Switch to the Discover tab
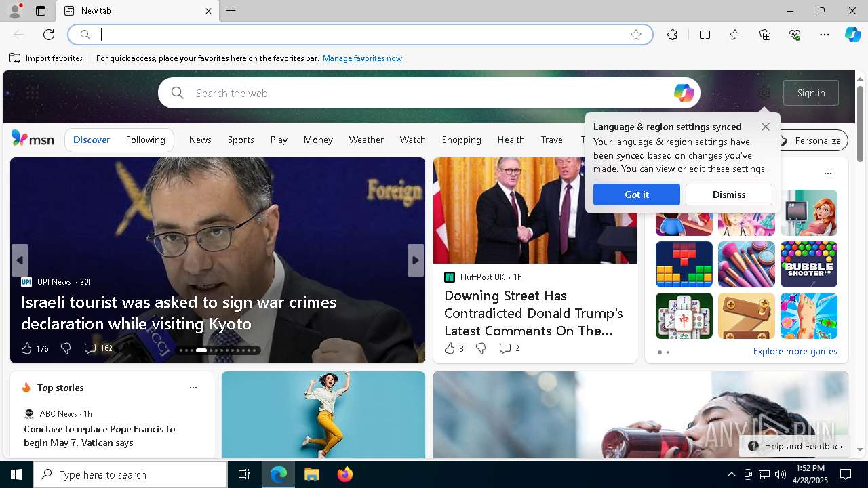Image resolution: width=868 pixels, height=488 pixels. coord(92,140)
